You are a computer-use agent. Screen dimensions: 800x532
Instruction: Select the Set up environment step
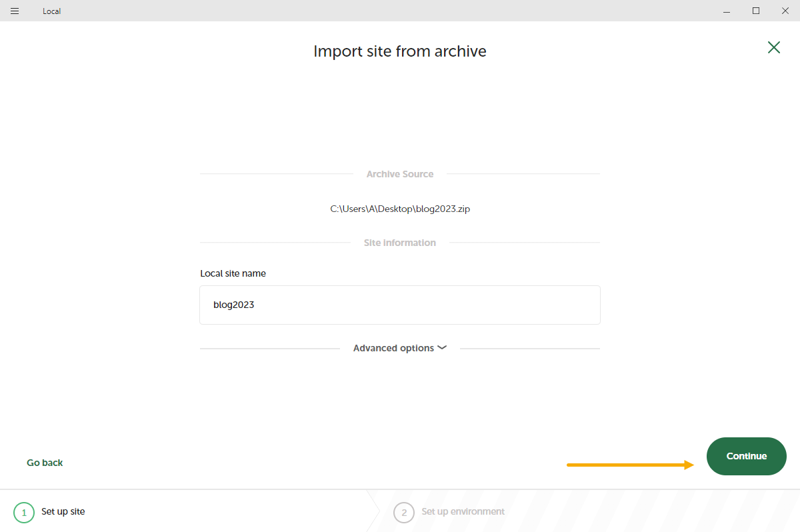coord(463,511)
